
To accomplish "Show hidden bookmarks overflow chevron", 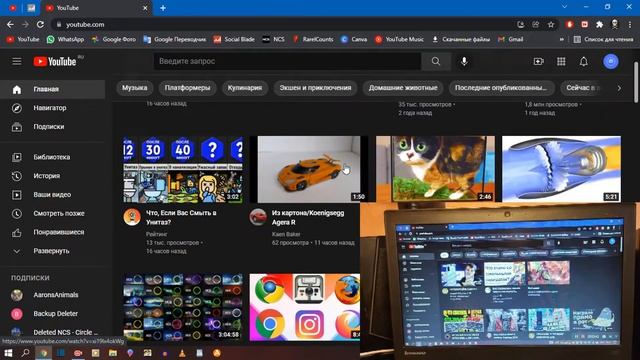I will coord(562,40).
